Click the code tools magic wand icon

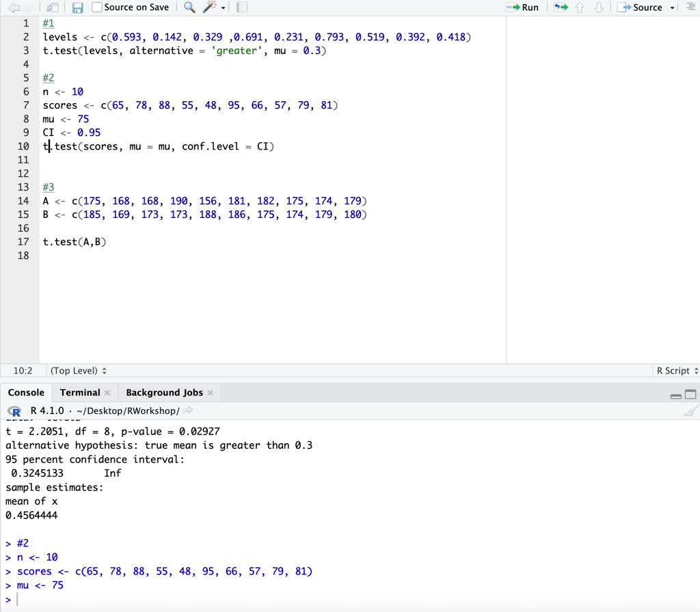(209, 7)
